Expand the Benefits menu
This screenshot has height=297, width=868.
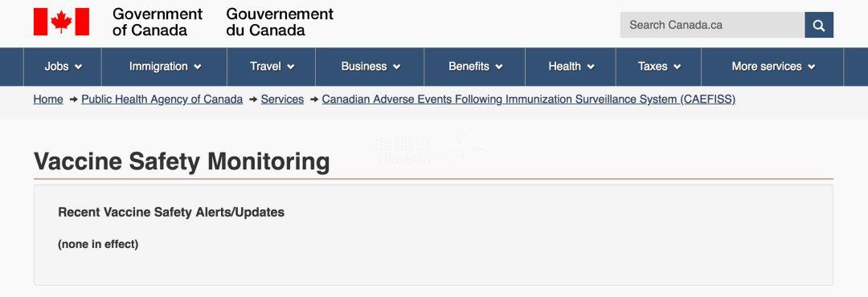pyautogui.click(x=475, y=67)
